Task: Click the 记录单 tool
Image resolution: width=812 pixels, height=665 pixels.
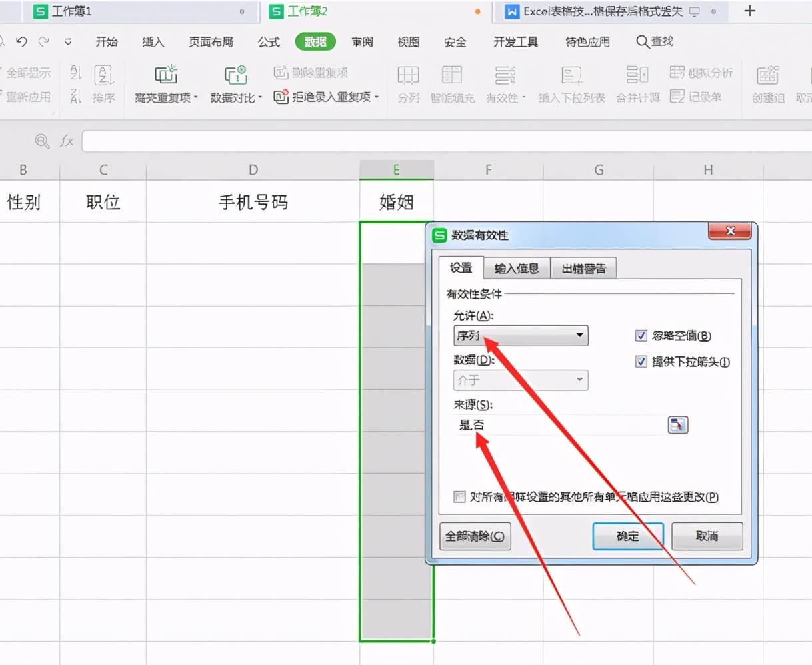Action: (x=696, y=97)
